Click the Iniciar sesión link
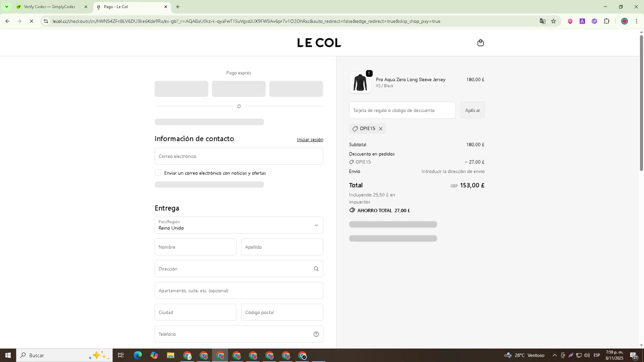The width and height of the screenshot is (644, 362). (x=310, y=139)
